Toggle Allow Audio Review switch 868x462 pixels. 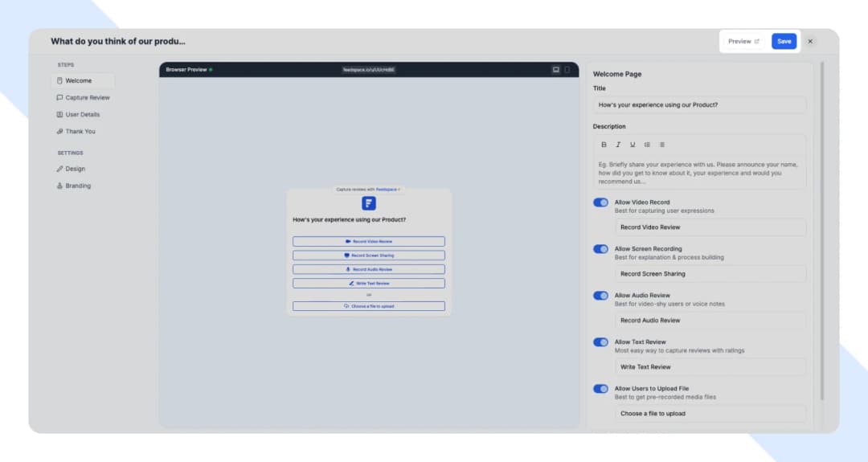(x=600, y=296)
